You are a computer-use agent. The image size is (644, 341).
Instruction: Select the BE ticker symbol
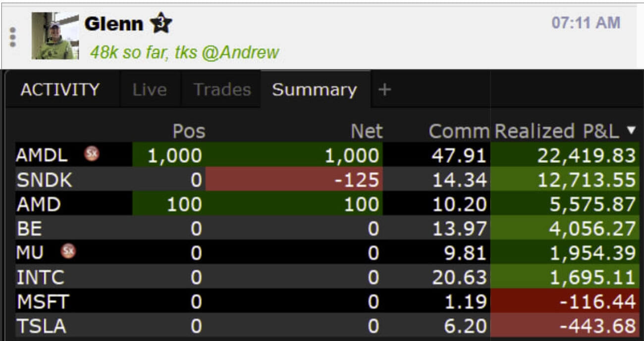click(x=29, y=228)
